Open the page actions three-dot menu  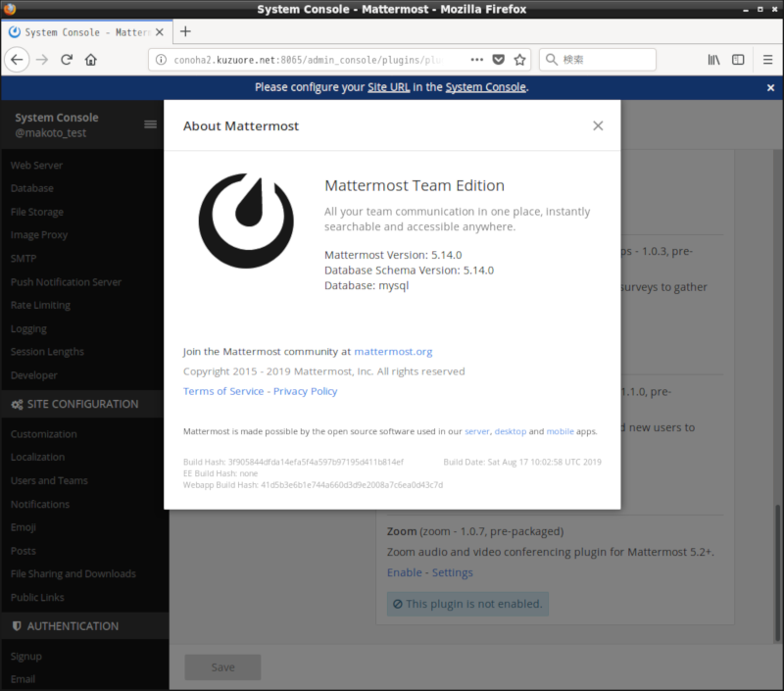coord(477,60)
